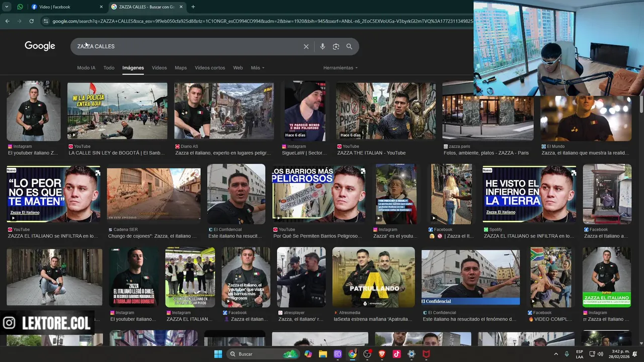Click the taskbar microphone tray icon

[x=567, y=354]
